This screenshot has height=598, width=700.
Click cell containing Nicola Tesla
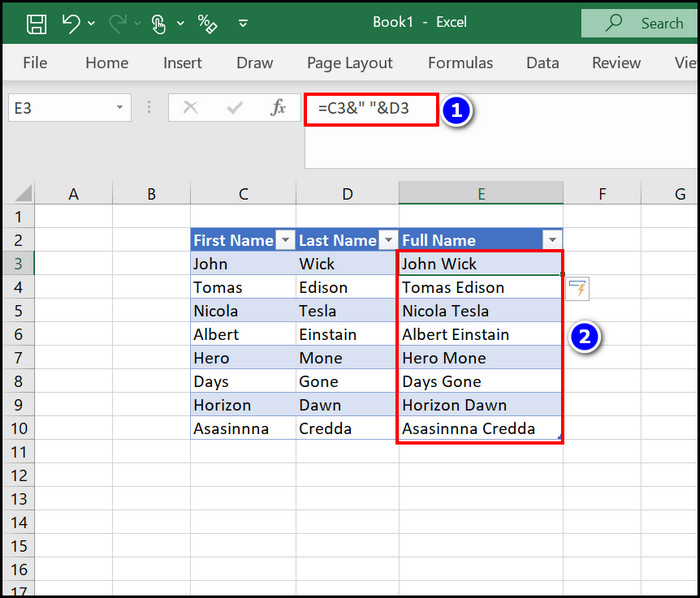[480, 311]
